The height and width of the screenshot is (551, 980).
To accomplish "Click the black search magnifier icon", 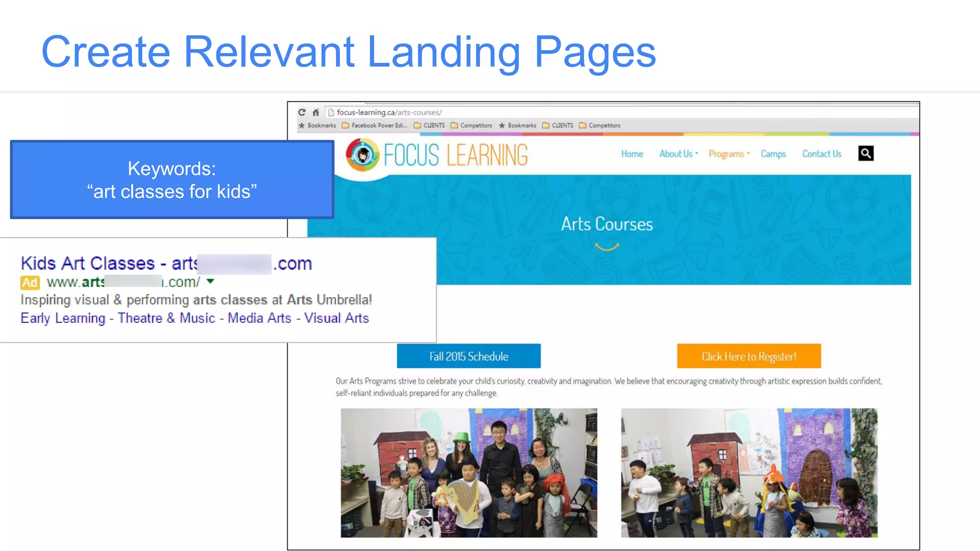I will pos(866,154).
